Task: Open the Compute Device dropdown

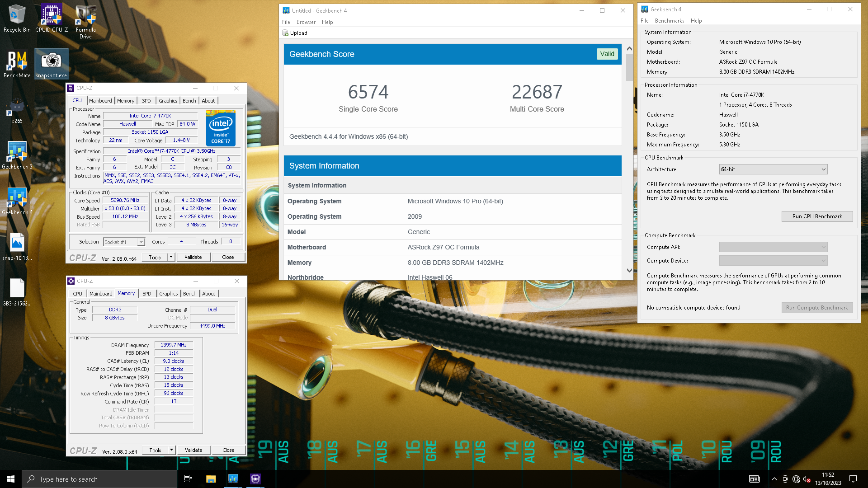Action: click(x=773, y=261)
